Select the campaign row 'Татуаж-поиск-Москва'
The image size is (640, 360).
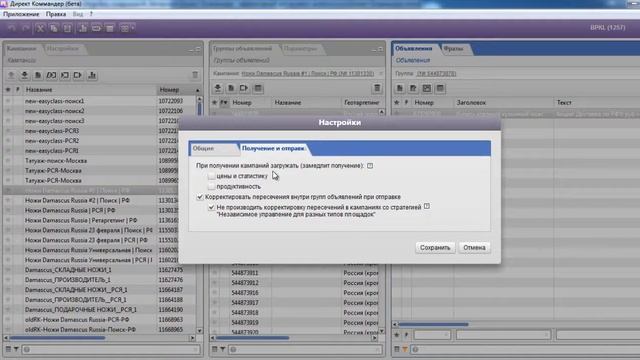point(100,160)
